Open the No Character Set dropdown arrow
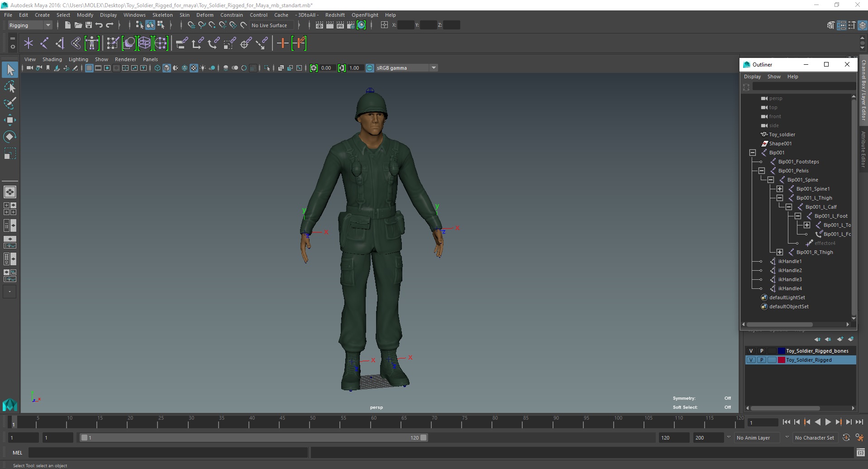Image resolution: width=868 pixels, height=469 pixels. tap(787, 437)
